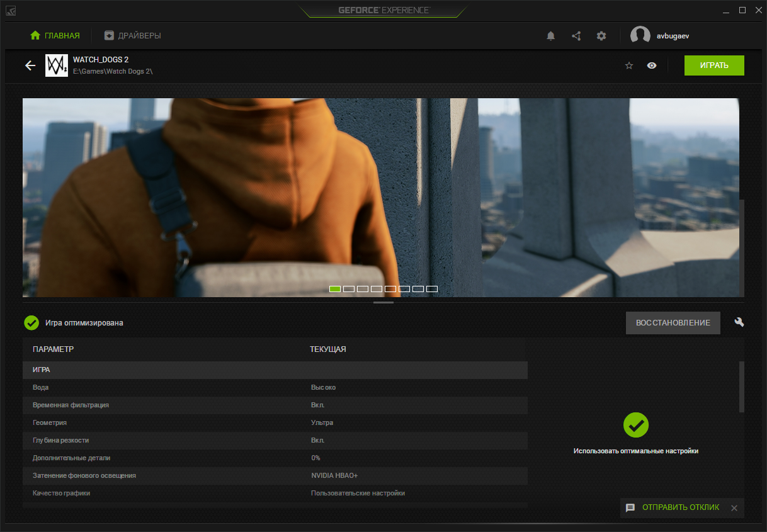The width and height of the screenshot is (767, 532).
Task: Select the seventh screenshot indicator
Action: click(418, 289)
